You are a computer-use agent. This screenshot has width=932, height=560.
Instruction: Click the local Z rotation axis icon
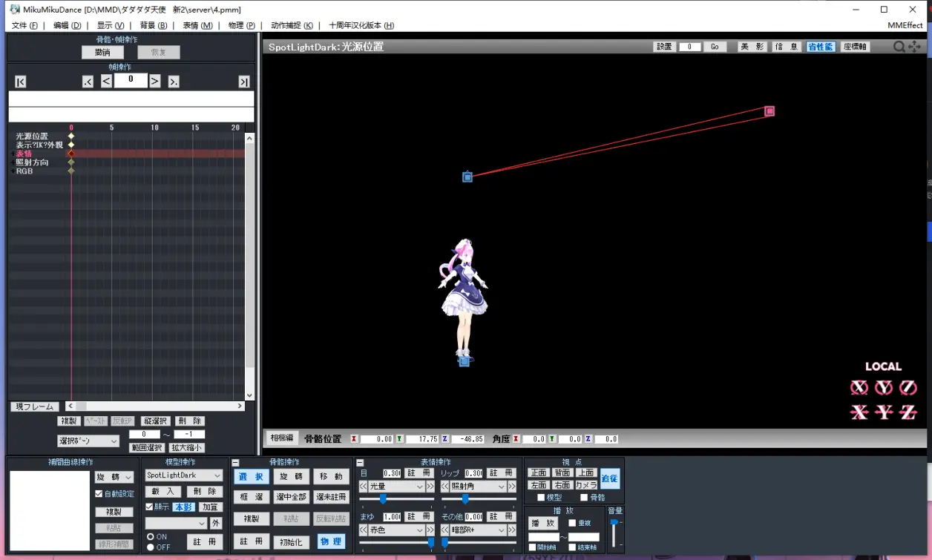tap(908, 388)
